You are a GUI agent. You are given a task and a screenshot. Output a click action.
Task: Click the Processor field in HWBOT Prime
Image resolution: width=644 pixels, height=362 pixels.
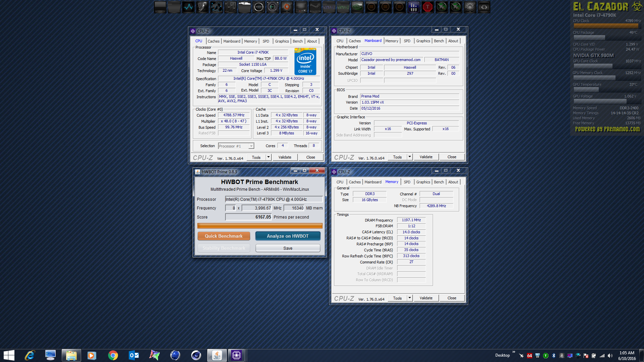(274, 199)
